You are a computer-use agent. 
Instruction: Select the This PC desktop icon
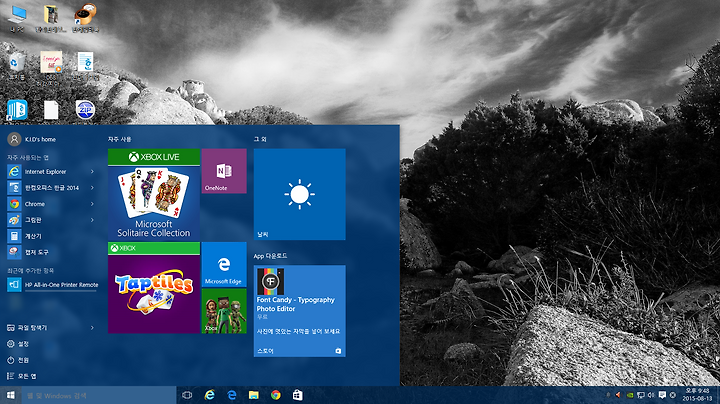coord(17,19)
